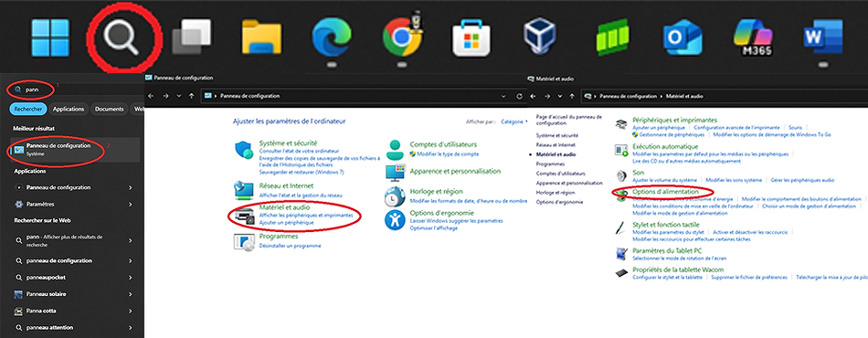Screen dimensions: 868x338
Task: Open the Réseau et Internet globe icon
Action: (x=244, y=190)
